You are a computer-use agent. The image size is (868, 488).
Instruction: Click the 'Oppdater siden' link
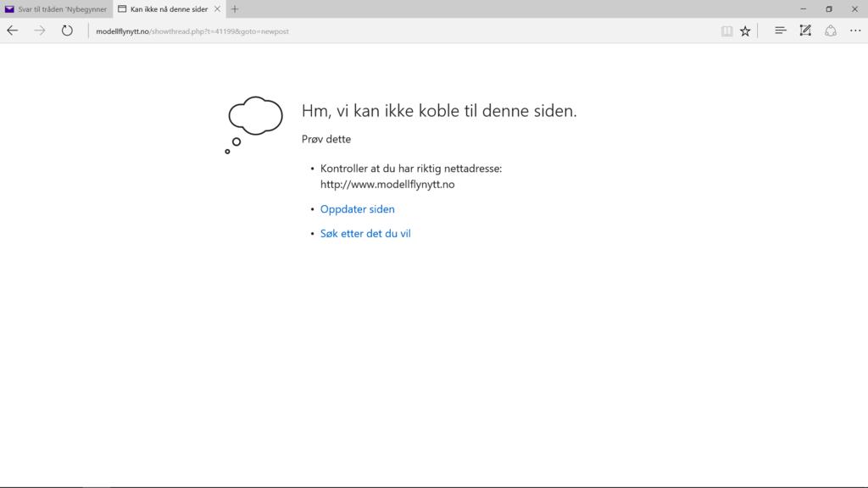[x=357, y=209]
